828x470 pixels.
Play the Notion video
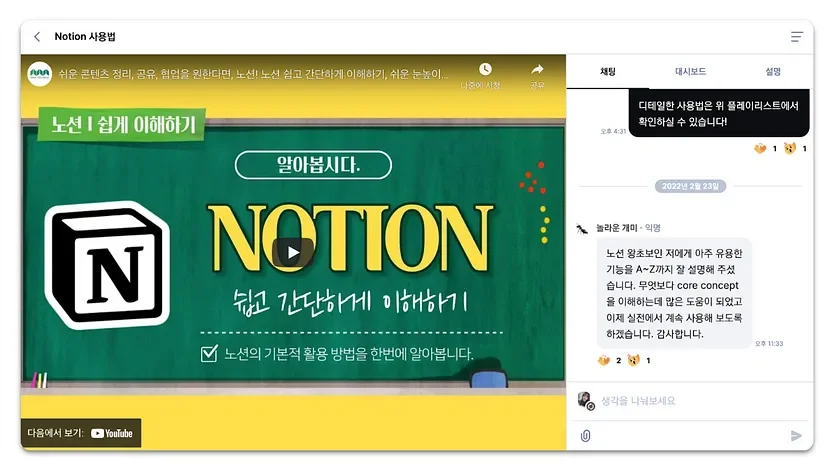click(293, 253)
